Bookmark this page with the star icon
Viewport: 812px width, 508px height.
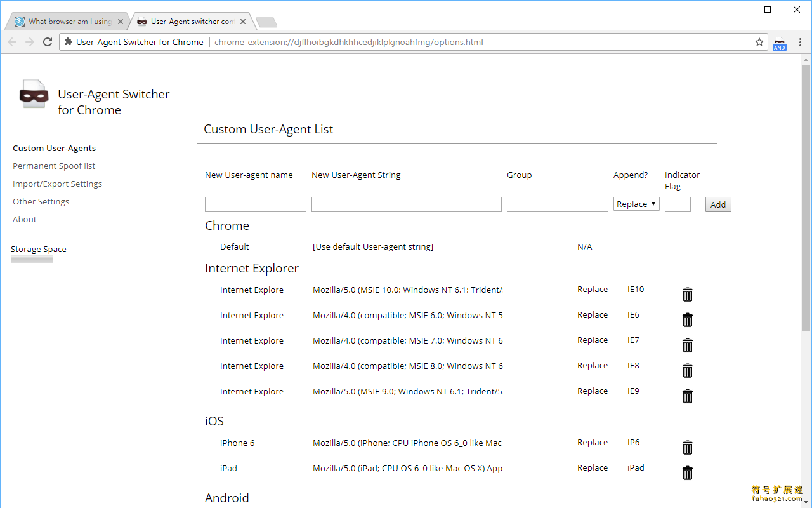click(x=759, y=42)
